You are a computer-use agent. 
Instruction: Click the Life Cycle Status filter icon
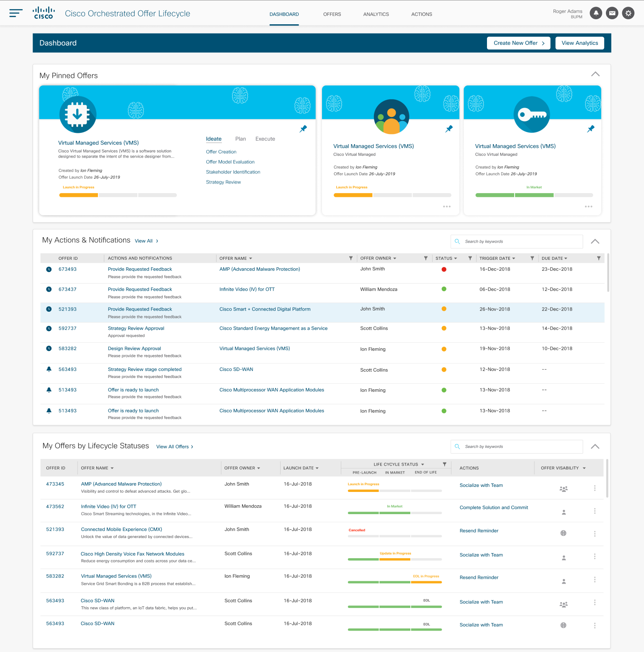click(445, 464)
